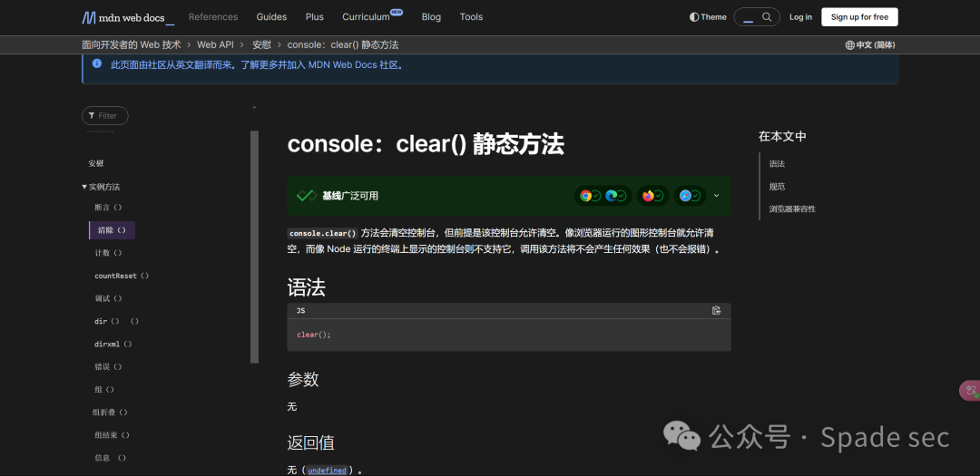This screenshot has height=476, width=980.
Task: Open the 中文 (简体) language selector
Action: [x=870, y=45]
